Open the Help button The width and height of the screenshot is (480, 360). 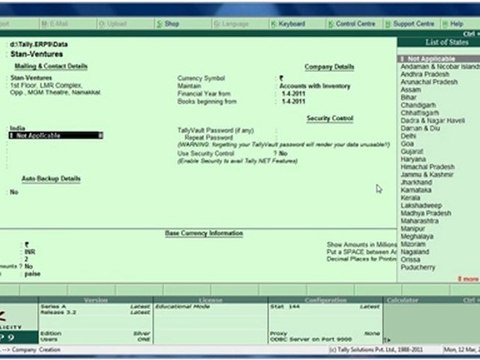click(x=453, y=24)
